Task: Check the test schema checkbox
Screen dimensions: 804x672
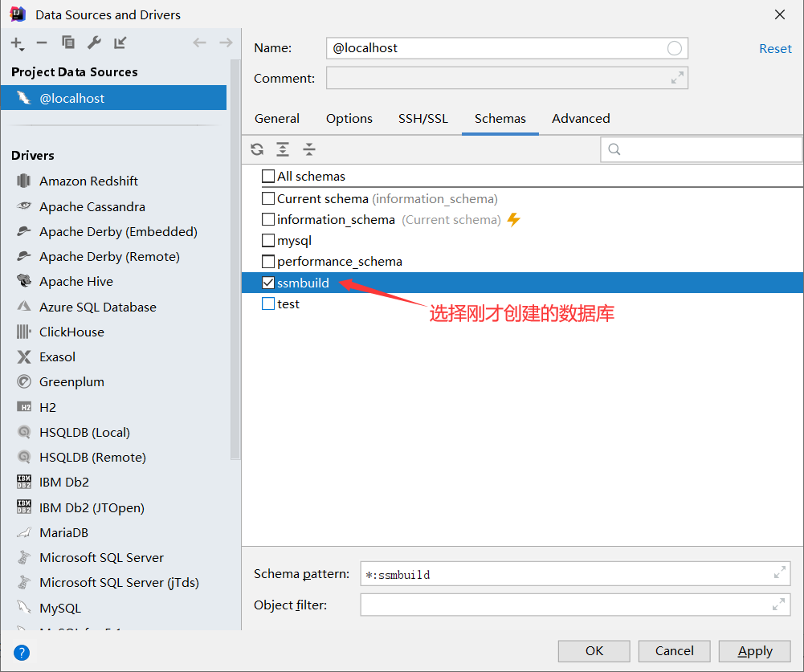Action: click(268, 303)
